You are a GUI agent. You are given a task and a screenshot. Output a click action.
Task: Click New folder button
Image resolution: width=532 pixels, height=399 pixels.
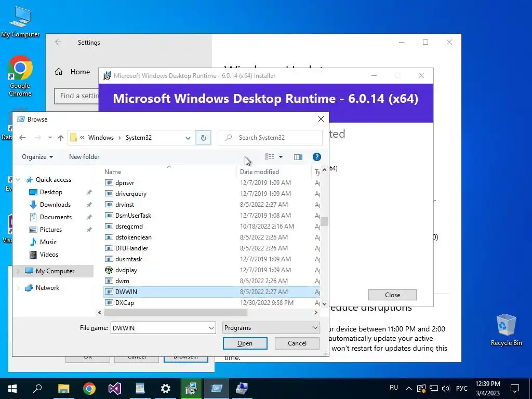pos(84,157)
